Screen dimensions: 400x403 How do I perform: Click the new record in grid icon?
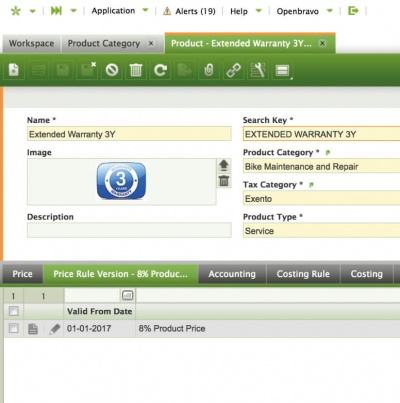(38, 70)
